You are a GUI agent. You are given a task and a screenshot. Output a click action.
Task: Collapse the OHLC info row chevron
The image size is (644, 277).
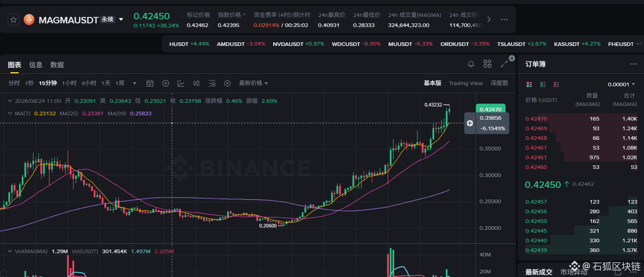(10, 101)
